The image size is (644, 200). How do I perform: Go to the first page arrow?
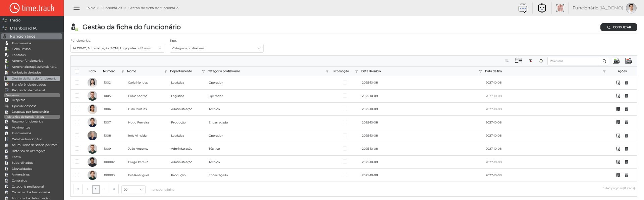pyautogui.click(x=78, y=189)
